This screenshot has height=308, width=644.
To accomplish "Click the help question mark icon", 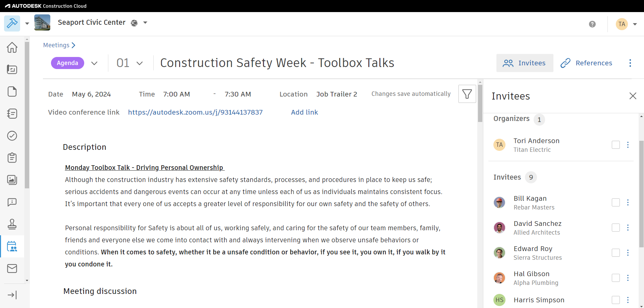I will click(592, 24).
